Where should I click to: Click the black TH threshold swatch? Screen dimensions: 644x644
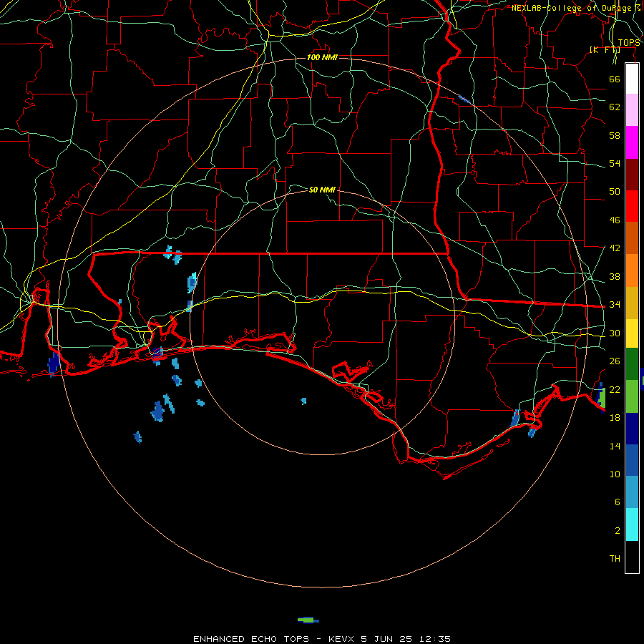[x=632, y=557]
